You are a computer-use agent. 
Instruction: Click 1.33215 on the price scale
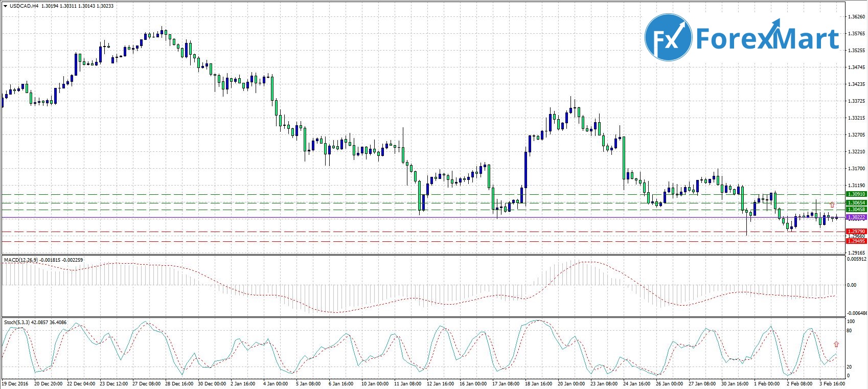[x=856, y=118]
